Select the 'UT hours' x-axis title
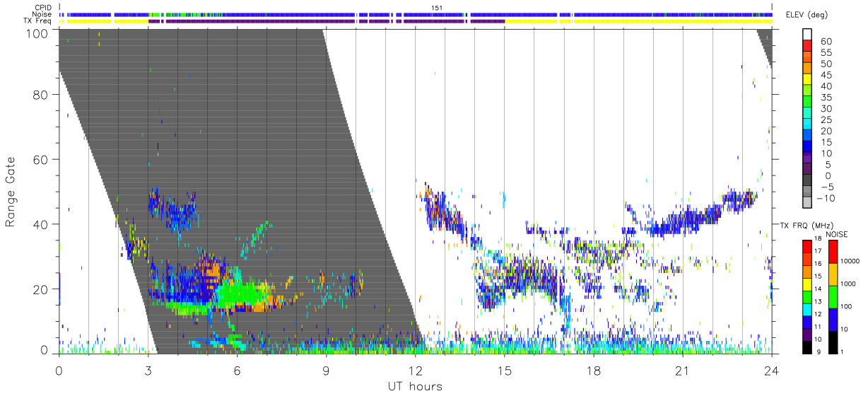The width and height of the screenshot is (868, 401). (415, 386)
